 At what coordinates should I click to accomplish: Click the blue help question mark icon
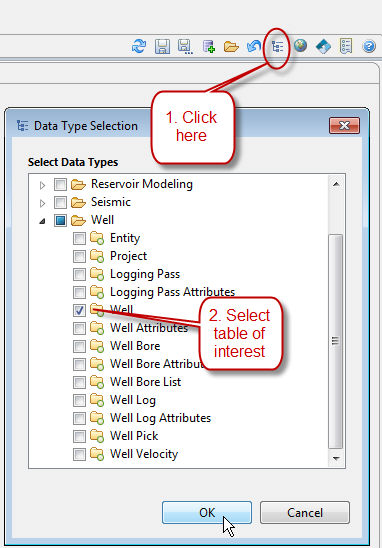(x=369, y=46)
